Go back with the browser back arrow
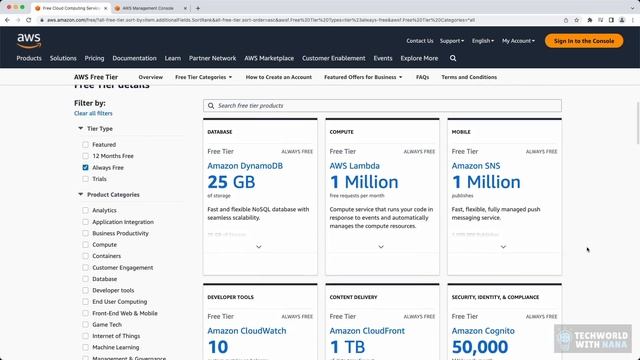The height and width of the screenshot is (360, 640). click(7, 20)
